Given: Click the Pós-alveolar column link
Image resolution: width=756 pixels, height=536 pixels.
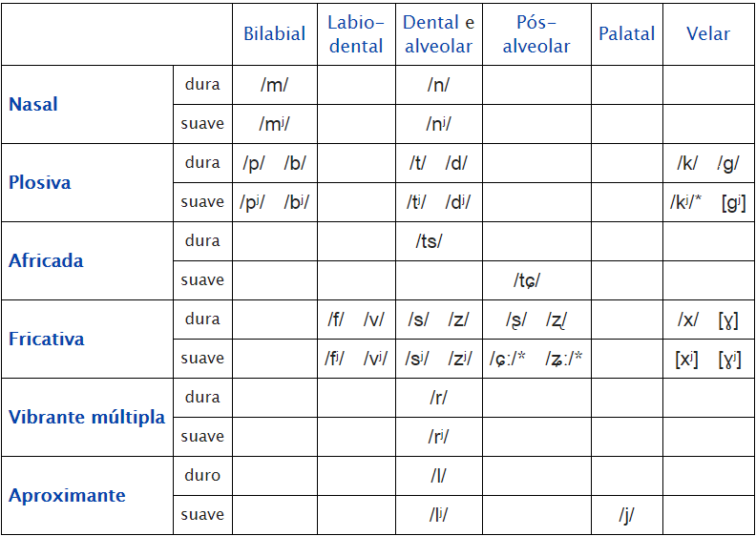Looking at the screenshot, I should [535, 34].
